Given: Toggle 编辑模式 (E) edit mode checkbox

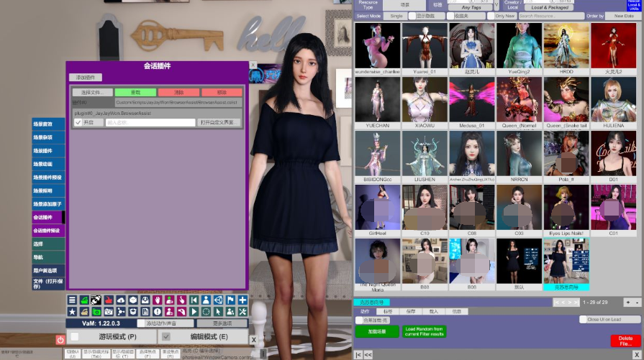Looking at the screenshot, I should tap(166, 336).
